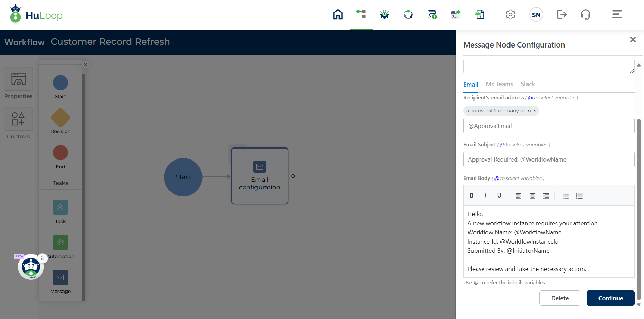Remove the approvals@company.com recipient chip
Viewport: 644px width, 319px height.
coord(534,111)
